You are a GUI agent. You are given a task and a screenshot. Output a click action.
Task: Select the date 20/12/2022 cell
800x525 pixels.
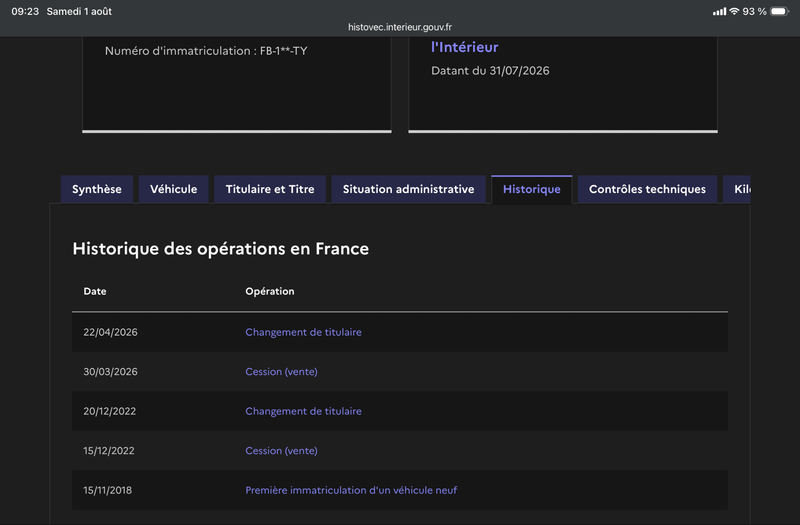110,411
